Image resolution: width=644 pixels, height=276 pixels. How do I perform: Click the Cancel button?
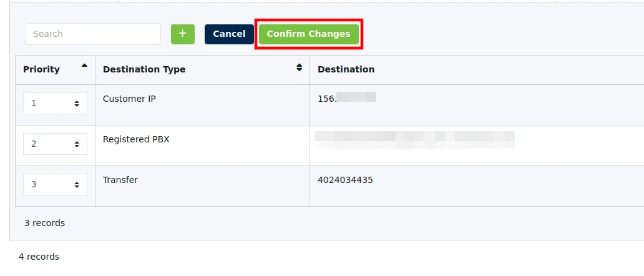[229, 34]
